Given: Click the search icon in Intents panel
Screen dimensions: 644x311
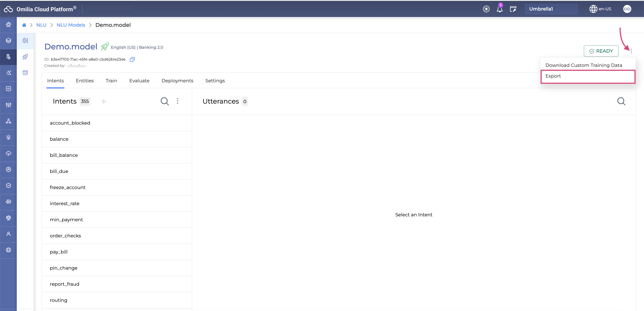Looking at the screenshot, I should click(x=165, y=101).
